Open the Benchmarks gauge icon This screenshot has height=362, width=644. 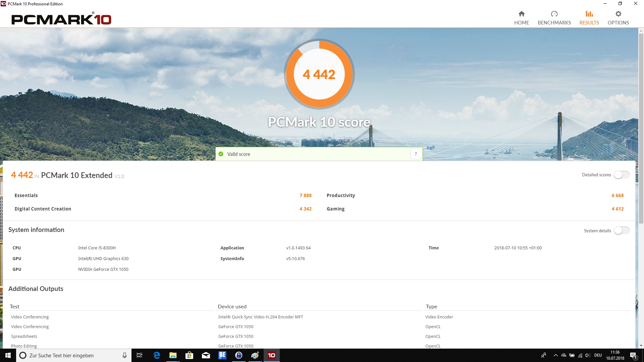(x=554, y=14)
